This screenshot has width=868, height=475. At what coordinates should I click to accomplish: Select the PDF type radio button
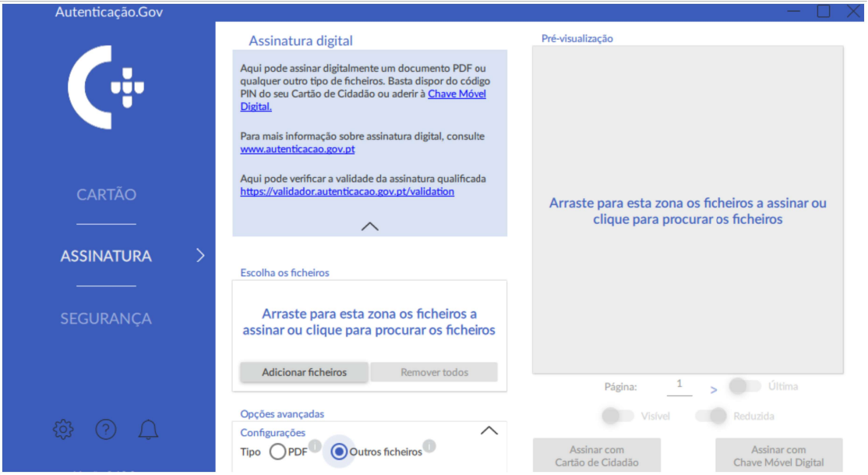pyautogui.click(x=277, y=452)
